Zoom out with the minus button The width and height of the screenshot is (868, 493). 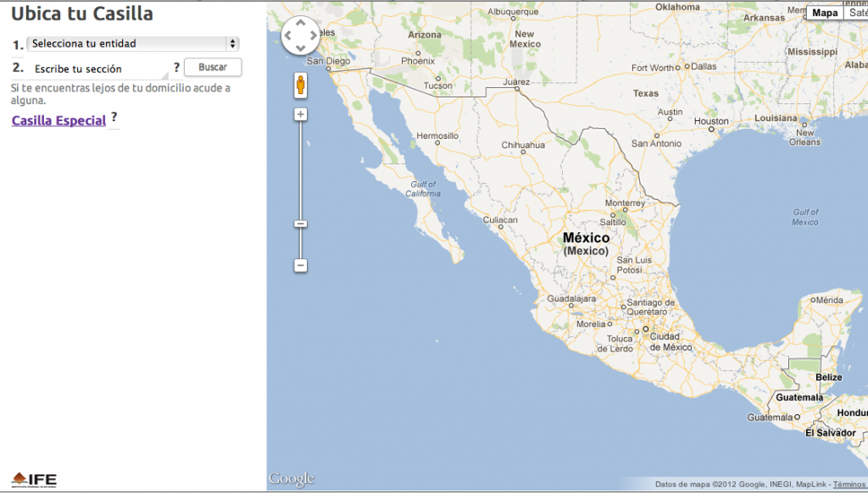(x=300, y=265)
